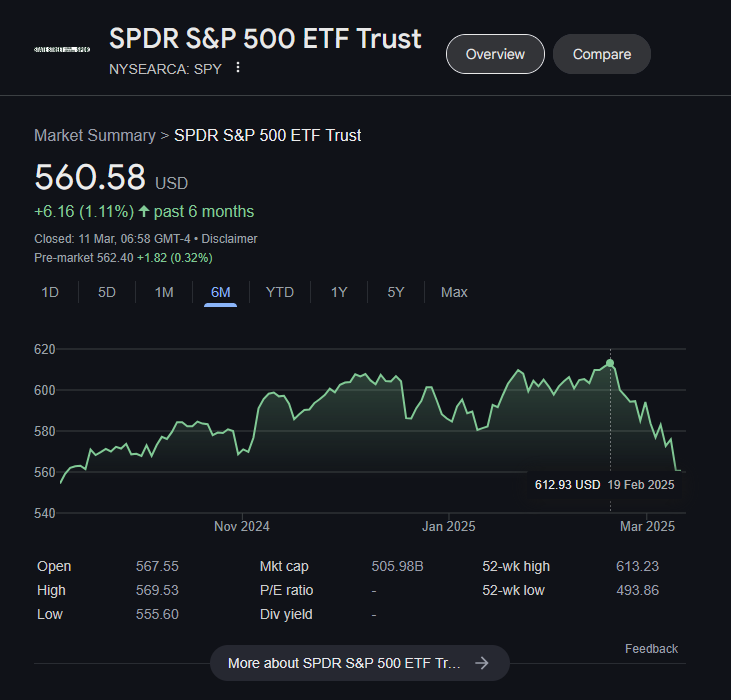The height and width of the screenshot is (700, 731).
Task: Follow the Market Summary breadcrumb link
Action: click(95, 135)
